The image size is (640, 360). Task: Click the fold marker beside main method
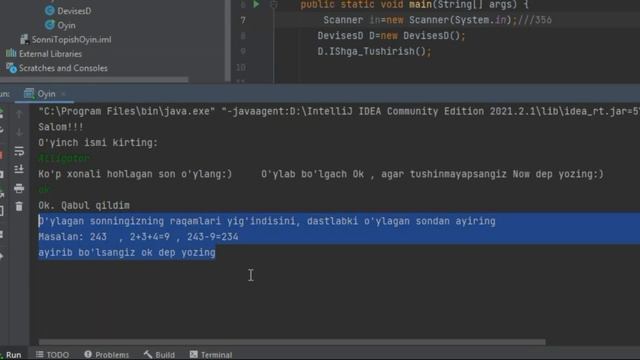click(274, 4)
